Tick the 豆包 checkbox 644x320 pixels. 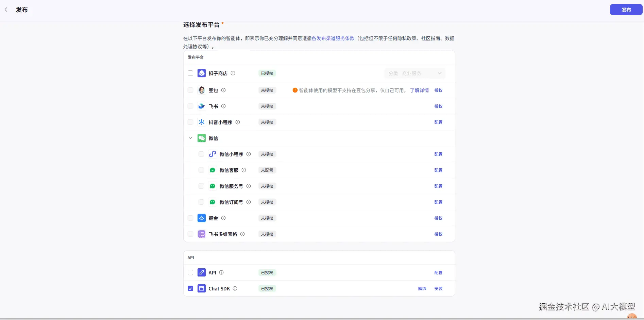click(x=190, y=90)
